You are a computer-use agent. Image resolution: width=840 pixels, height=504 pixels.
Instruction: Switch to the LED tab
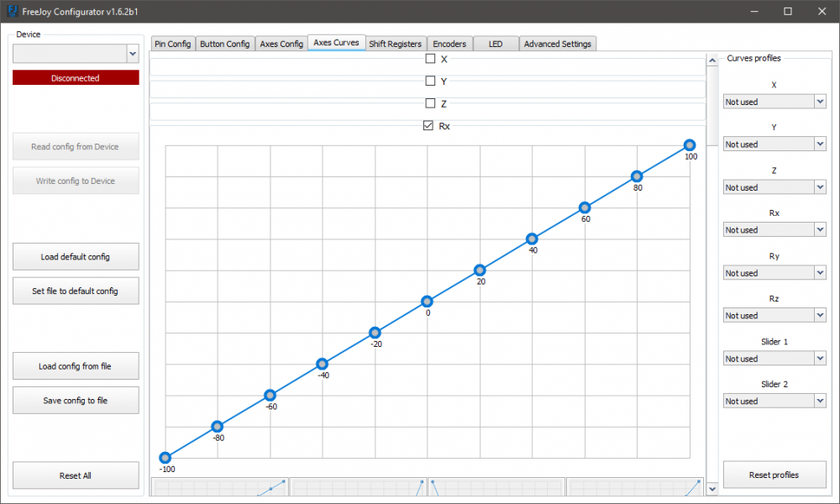[496, 44]
